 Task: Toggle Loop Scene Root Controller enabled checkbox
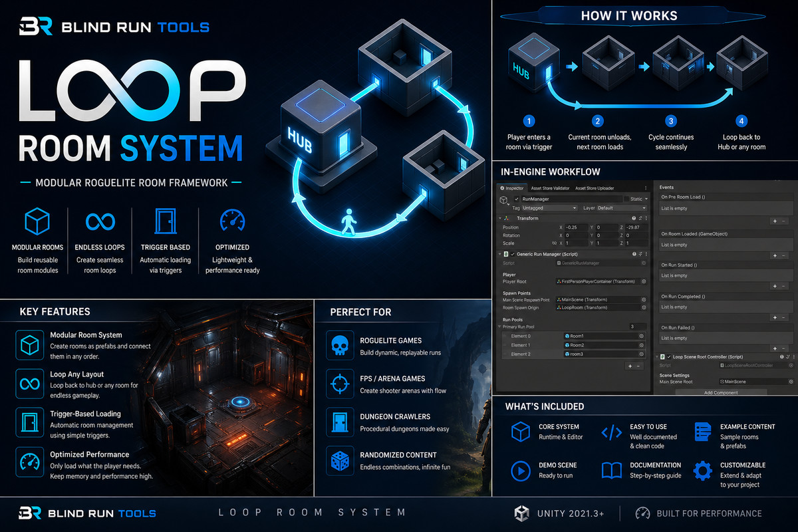[668, 357]
